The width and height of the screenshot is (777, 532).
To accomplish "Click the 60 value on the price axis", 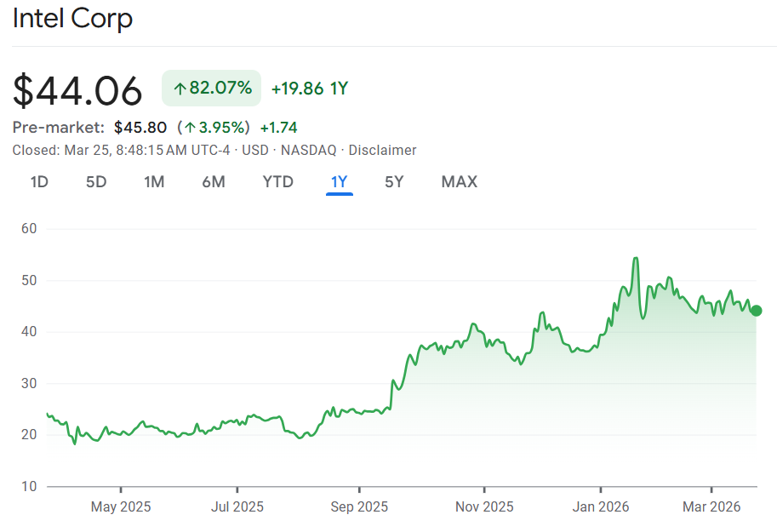I will [31, 229].
